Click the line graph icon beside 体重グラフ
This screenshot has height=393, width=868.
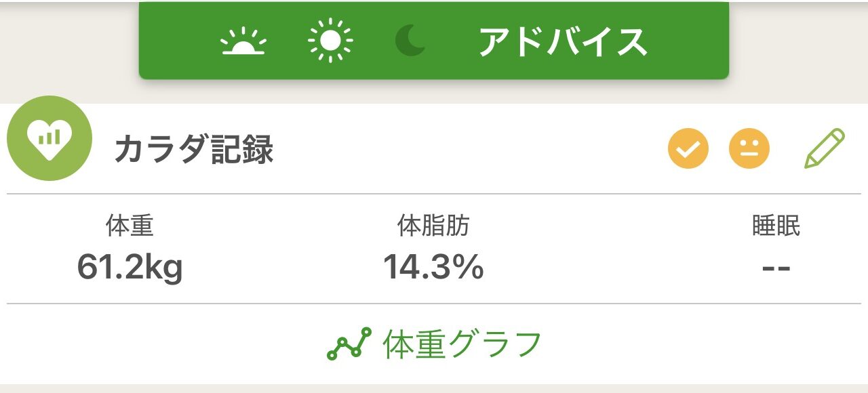[x=349, y=344]
